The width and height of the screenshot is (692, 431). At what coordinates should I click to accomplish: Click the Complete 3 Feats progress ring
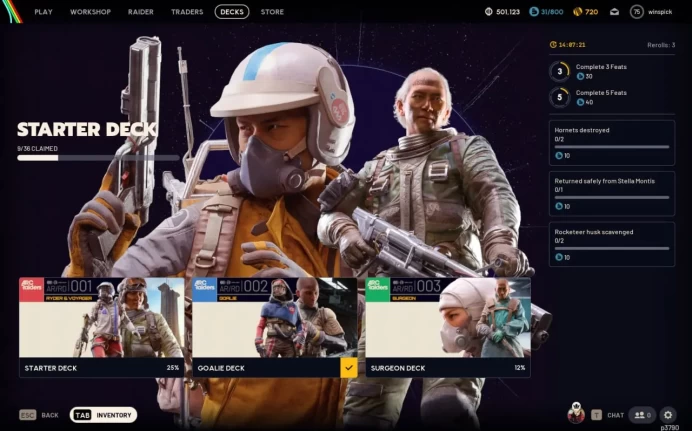[x=560, y=71]
